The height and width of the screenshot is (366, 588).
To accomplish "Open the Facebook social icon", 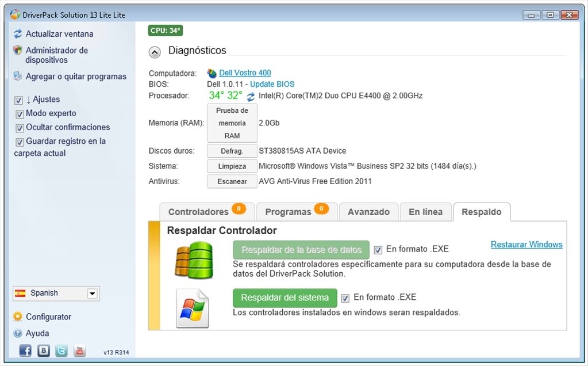I will [x=25, y=350].
